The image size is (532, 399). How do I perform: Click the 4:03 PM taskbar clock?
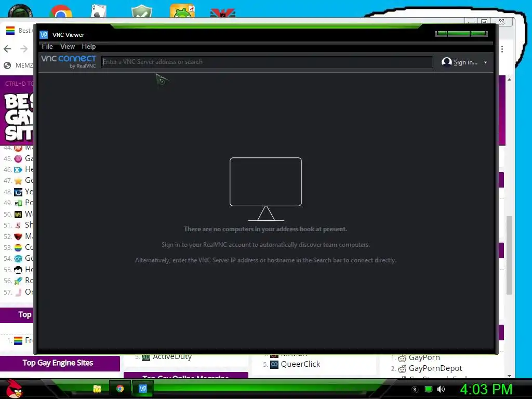(486, 389)
